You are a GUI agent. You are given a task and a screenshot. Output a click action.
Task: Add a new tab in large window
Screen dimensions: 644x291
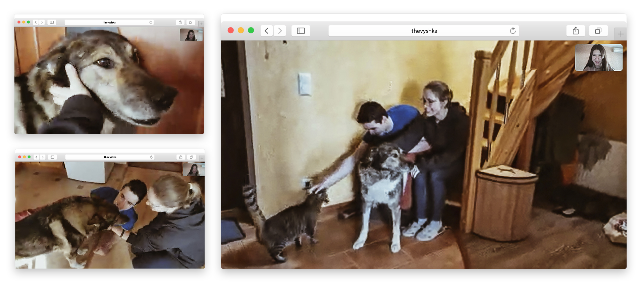click(621, 34)
